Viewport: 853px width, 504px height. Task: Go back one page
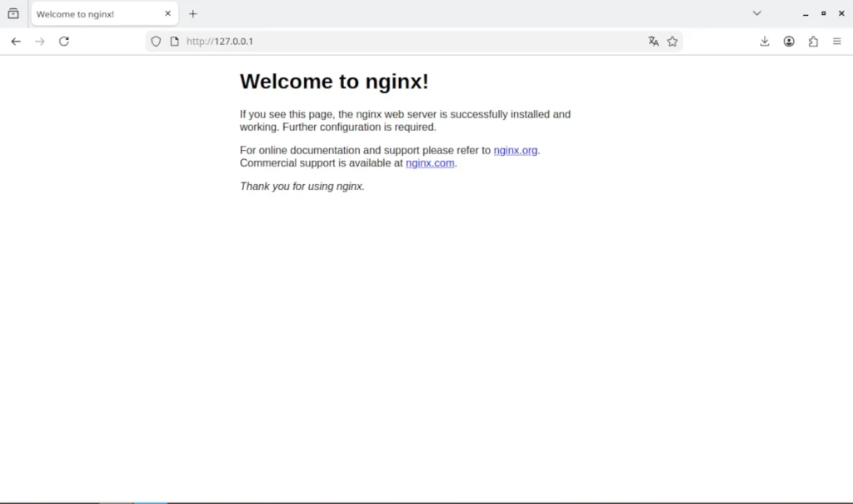[x=16, y=42]
